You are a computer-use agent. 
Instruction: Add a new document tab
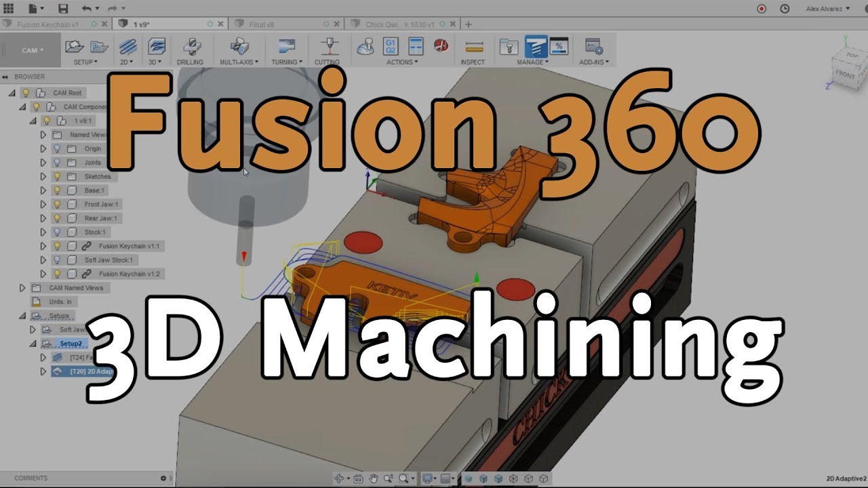click(468, 24)
